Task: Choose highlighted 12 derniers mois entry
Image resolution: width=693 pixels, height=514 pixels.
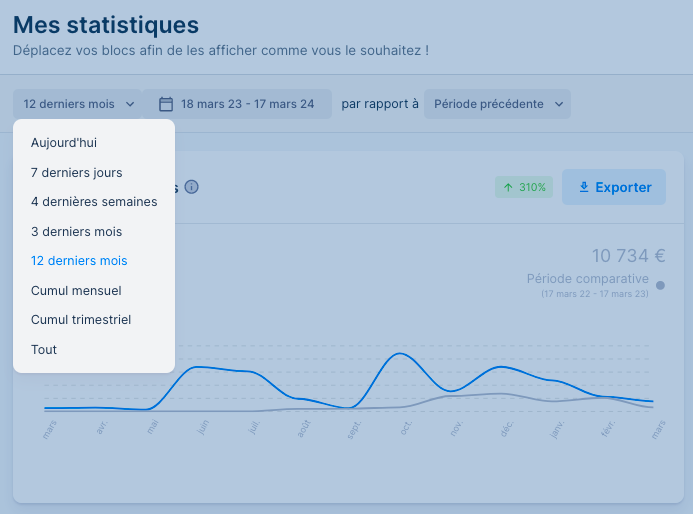Action: coord(94,261)
